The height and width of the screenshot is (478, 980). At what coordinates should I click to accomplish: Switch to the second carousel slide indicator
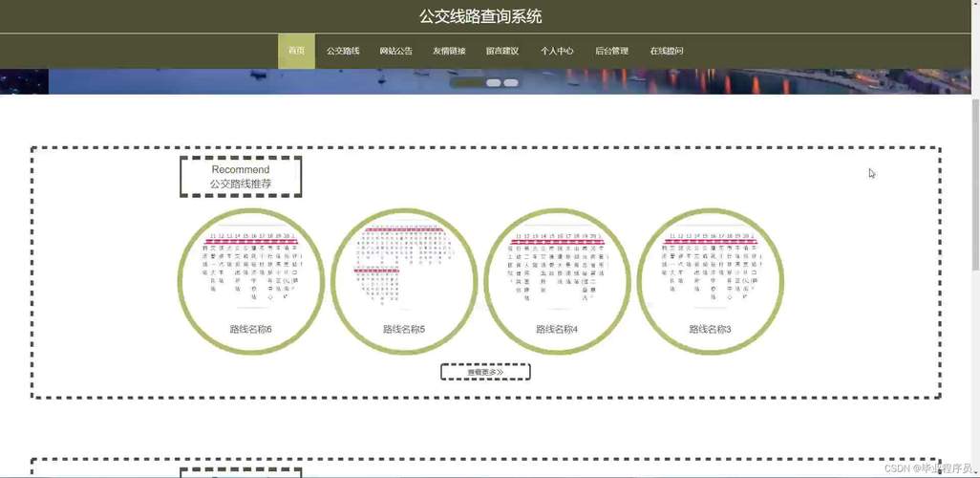coord(494,83)
